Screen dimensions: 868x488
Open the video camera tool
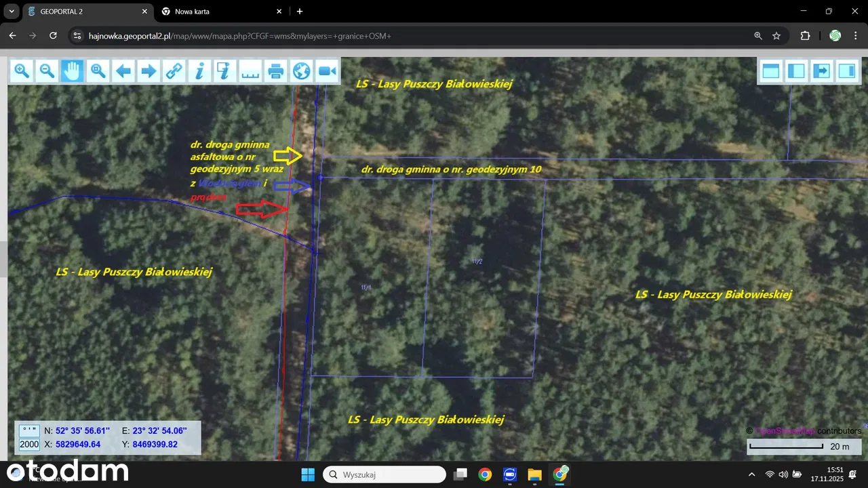click(x=327, y=70)
